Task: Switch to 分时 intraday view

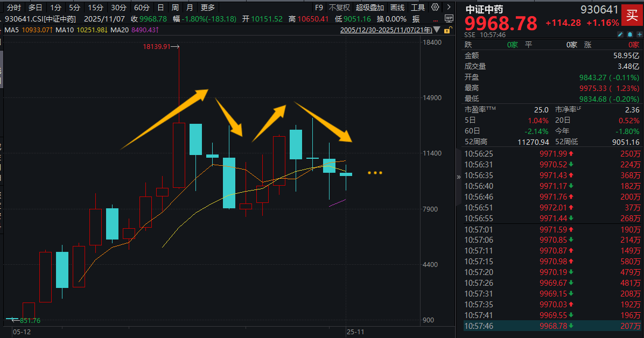Action: [x=14, y=8]
